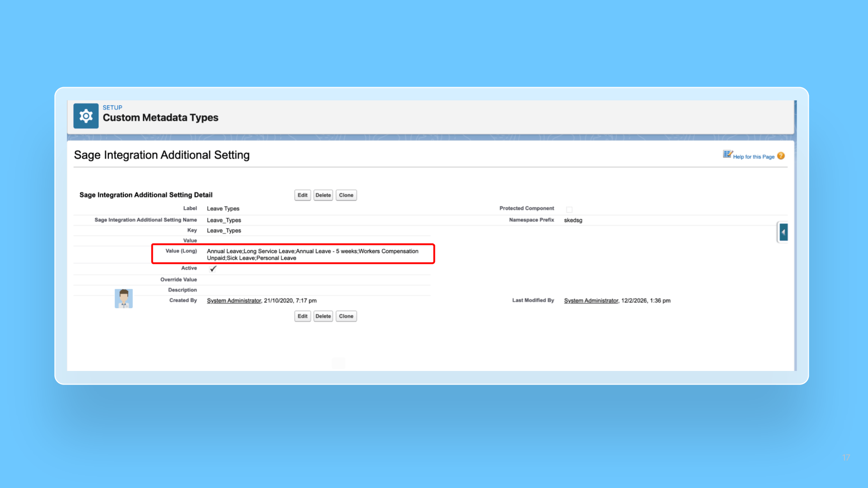Click the Setup gear icon

(x=86, y=116)
